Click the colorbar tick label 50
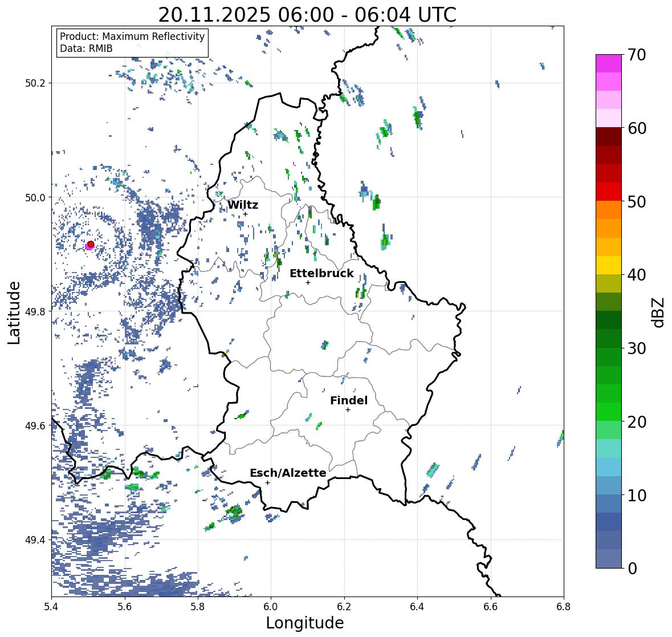Image resolution: width=672 pixels, height=637 pixels. click(x=637, y=201)
